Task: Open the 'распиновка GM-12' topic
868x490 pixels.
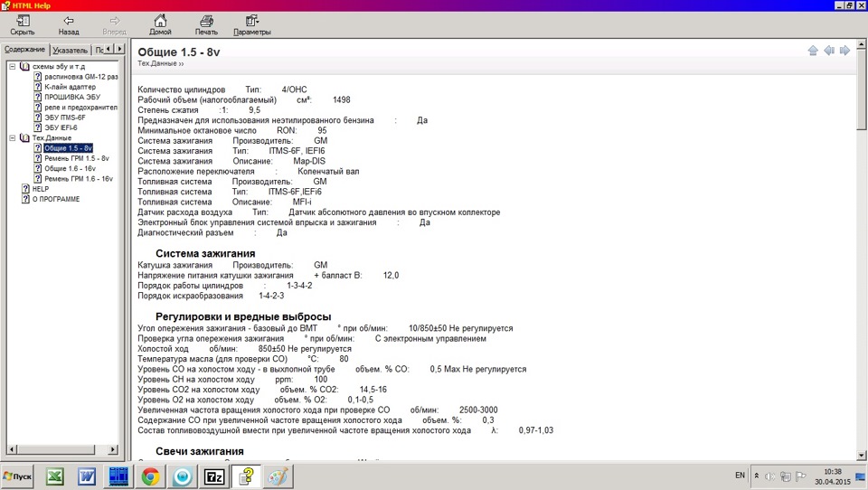Action: (x=80, y=77)
